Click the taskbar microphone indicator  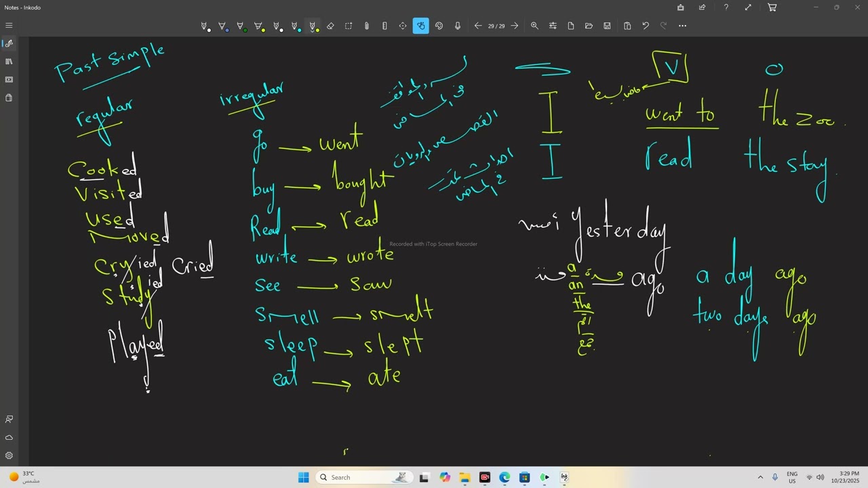pyautogui.click(x=775, y=477)
